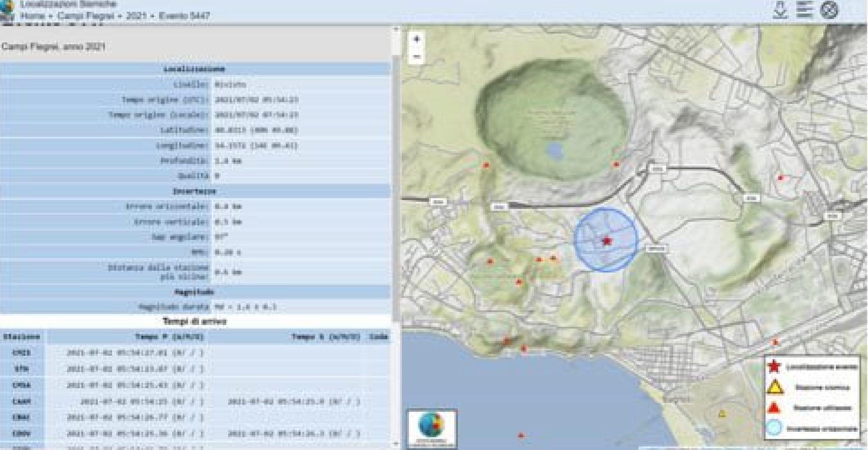This screenshot has width=868, height=450.
Task: Click the globe logo at map bottom-left
Action: tap(432, 426)
